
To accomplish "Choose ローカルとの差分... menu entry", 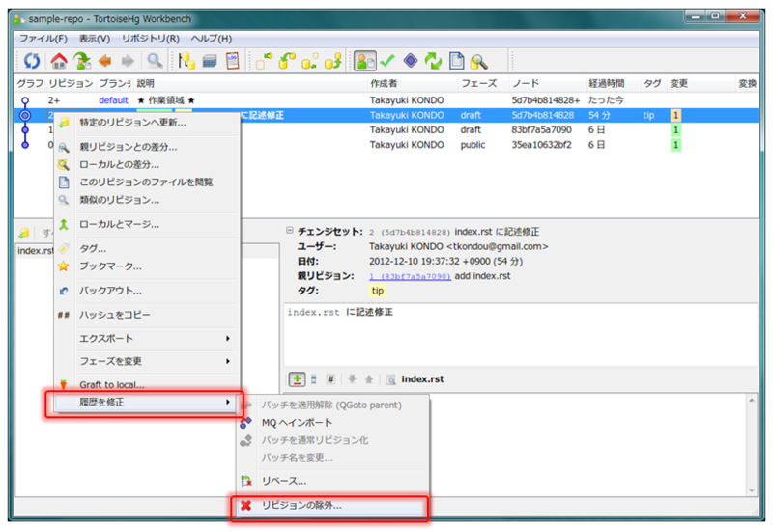I will pyautogui.click(x=148, y=164).
